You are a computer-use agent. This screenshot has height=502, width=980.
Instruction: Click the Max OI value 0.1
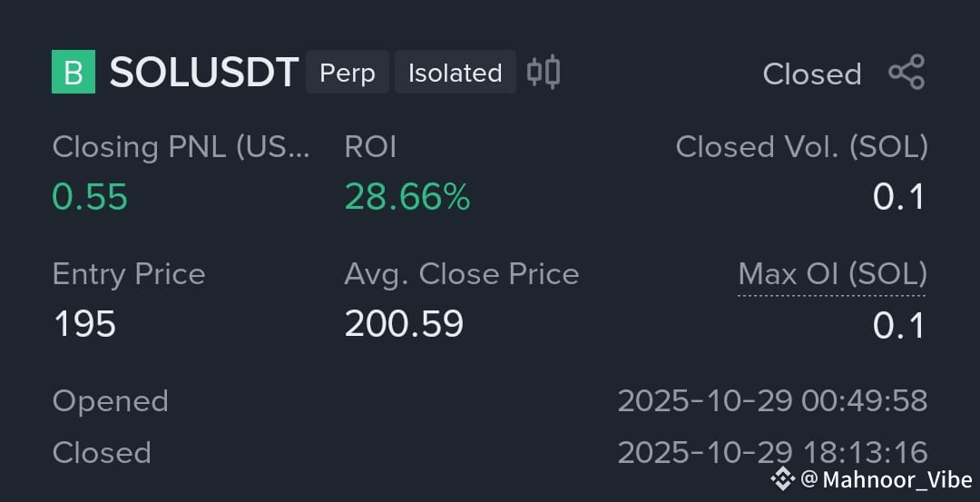[898, 326]
